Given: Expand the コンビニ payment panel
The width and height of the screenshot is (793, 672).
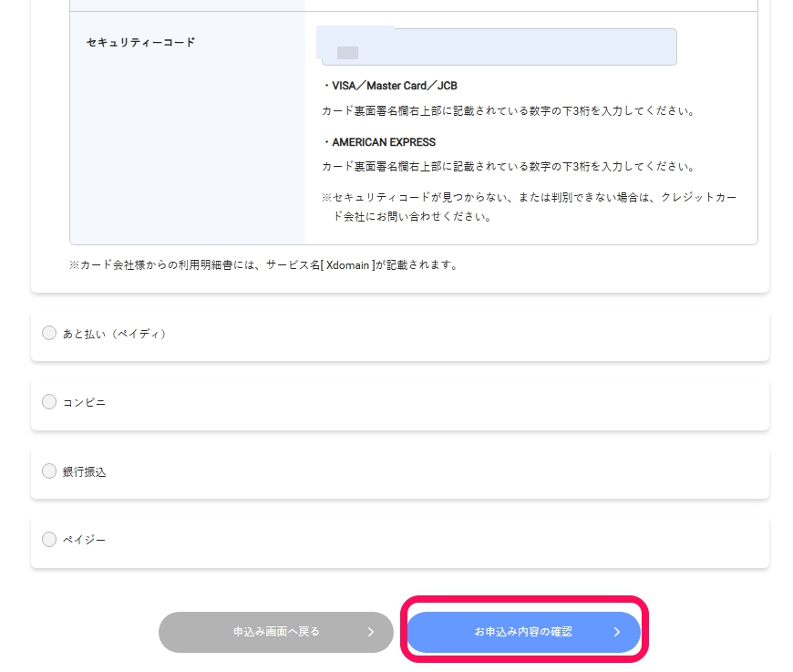Looking at the screenshot, I should coord(399,402).
